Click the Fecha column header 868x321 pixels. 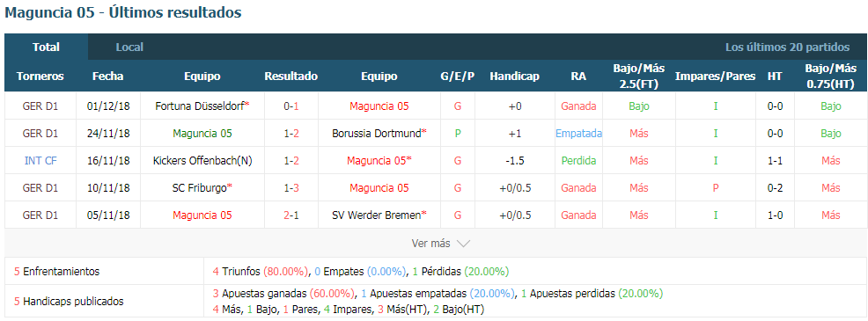tap(108, 77)
